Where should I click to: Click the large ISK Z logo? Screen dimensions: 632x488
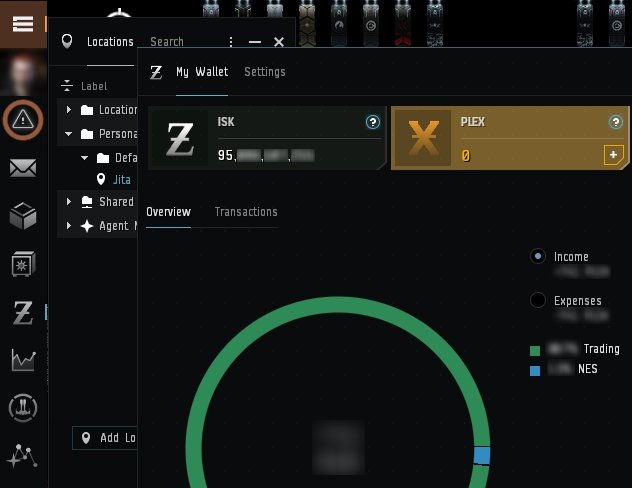pyautogui.click(x=180, y=139)
